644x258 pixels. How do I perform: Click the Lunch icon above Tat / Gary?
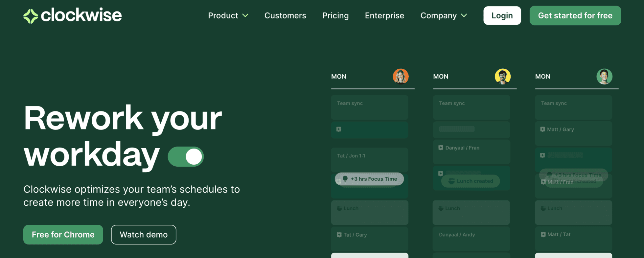[340, 208]
